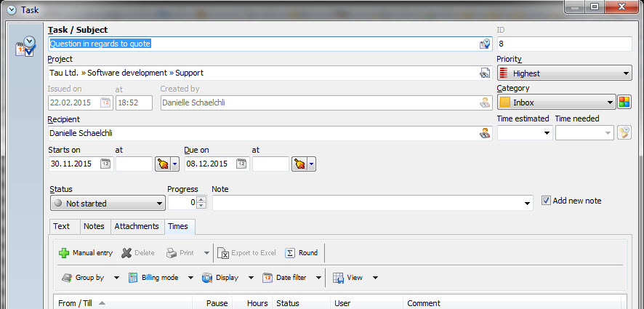
Task: Click the subject field template icon
Action: [485, 44]
